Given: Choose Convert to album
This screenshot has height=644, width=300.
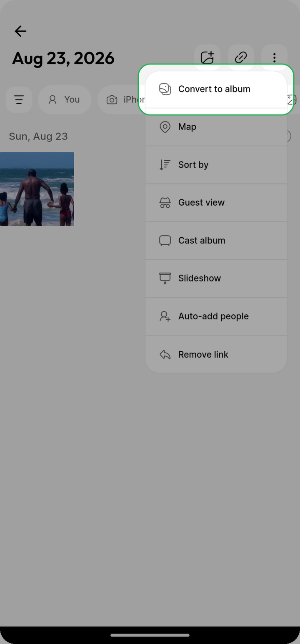Looking at the screenshot, I should (216, 89).
